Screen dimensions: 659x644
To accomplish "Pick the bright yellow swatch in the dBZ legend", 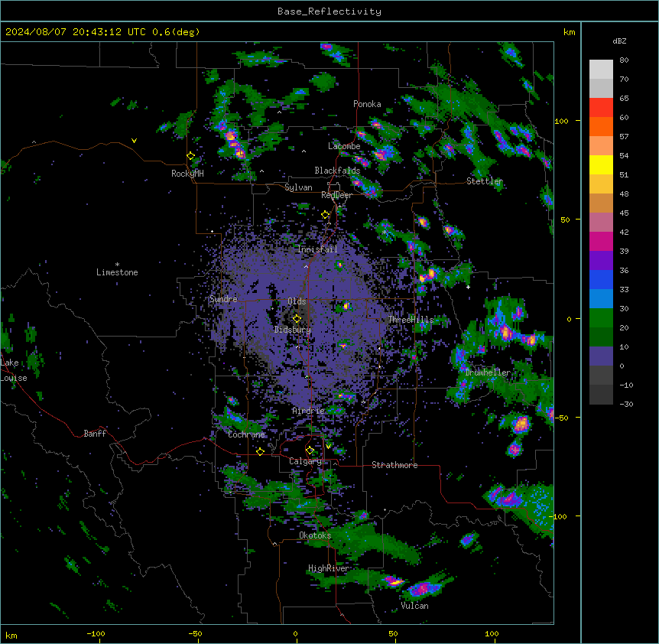I will tap(601, 164).
